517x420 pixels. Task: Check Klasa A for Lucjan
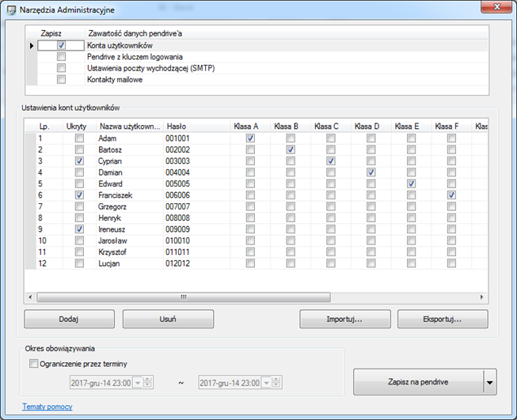click(x=250, y=263)
